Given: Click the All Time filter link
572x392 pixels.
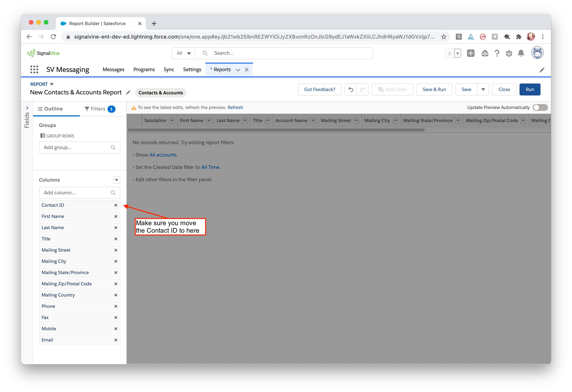Looking at the screenshot, I should (x=210, y=167).
